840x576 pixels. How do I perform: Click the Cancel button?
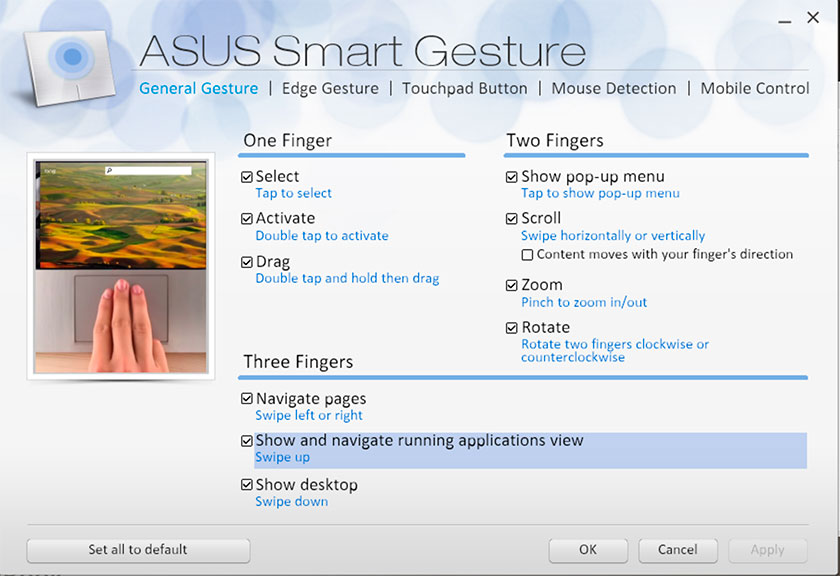678,550
